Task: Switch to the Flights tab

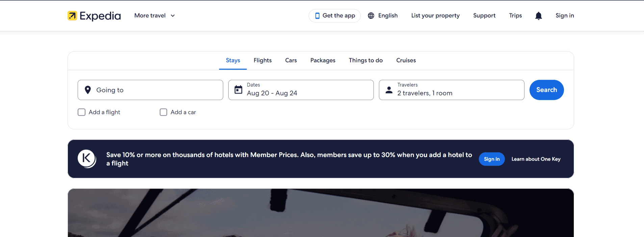Action: click(262, 60)
